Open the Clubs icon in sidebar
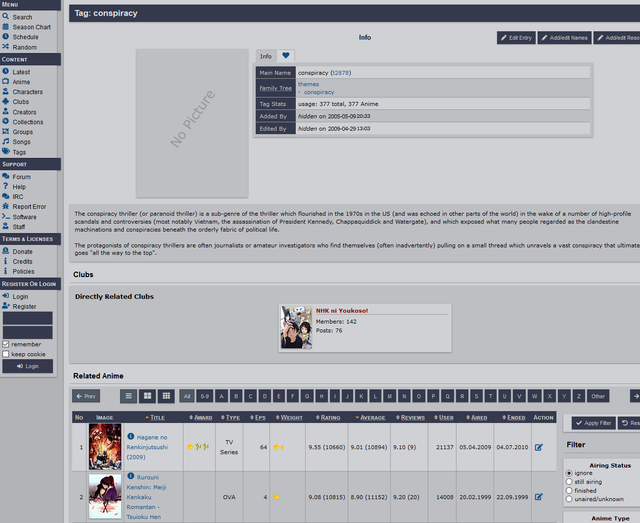Viewport: 640px width, 523px height. pos(5,101)
